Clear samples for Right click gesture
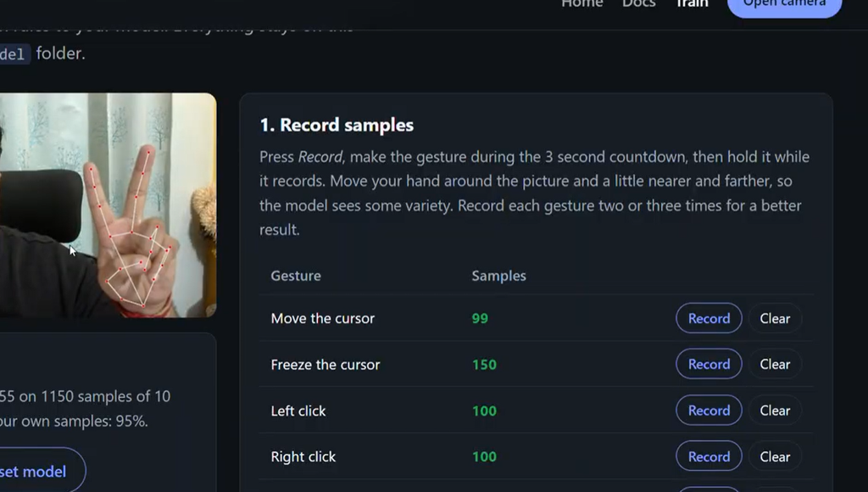The image size is (868, 492). click(x=775, y=456)
